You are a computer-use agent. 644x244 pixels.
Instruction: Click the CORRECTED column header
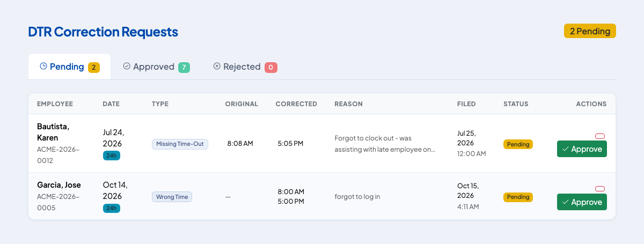(296, 104)
